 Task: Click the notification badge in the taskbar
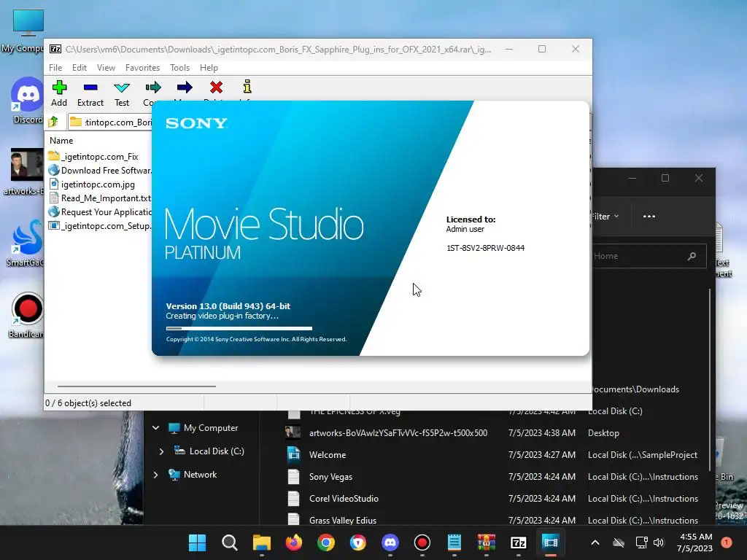(727, 542)
